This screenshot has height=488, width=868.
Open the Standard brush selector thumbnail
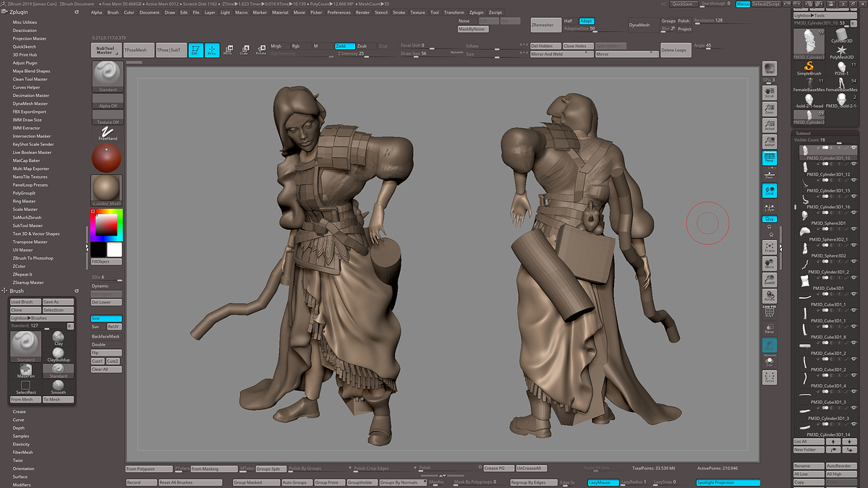(x=107, y=76)
